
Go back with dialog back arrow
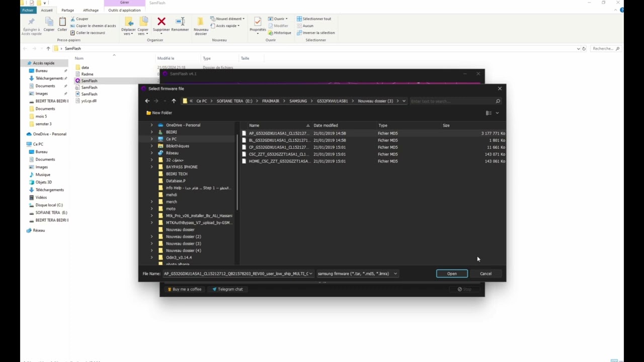pos(147,101)
